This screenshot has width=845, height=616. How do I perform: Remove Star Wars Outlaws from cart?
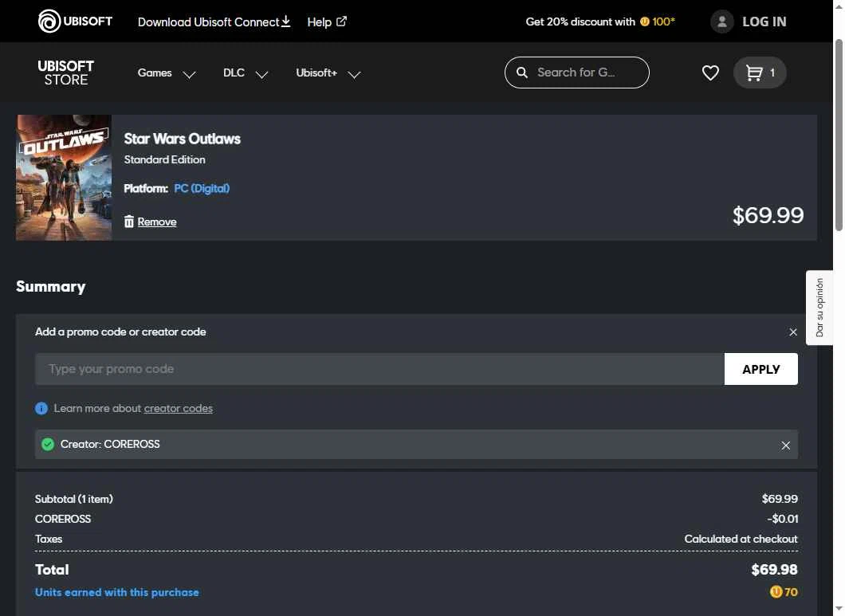157,222
